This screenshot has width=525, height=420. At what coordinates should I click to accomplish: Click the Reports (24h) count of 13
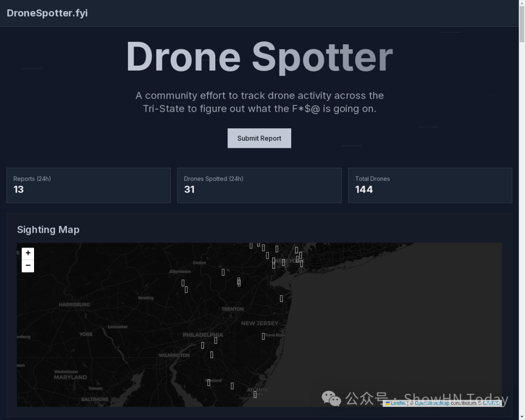[19, 190]
